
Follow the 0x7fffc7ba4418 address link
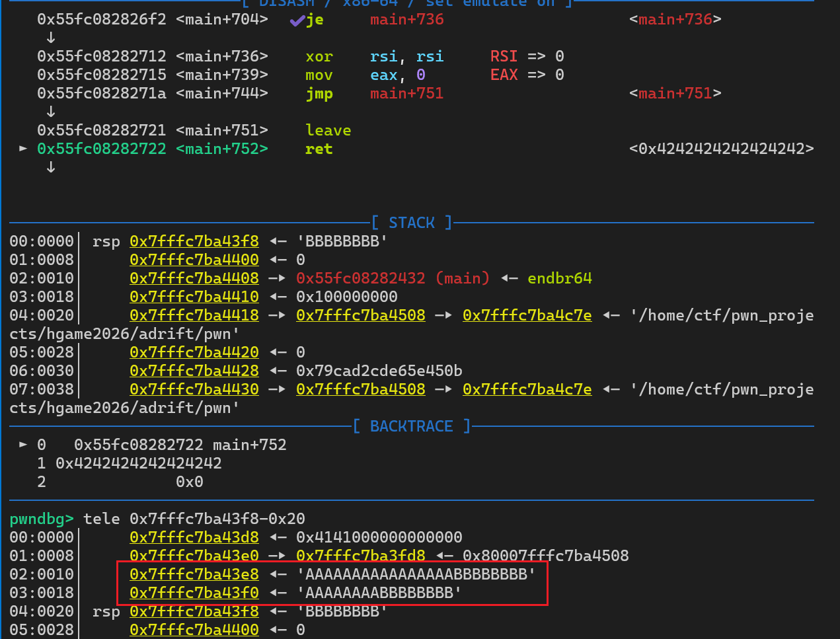coord(194,315)
